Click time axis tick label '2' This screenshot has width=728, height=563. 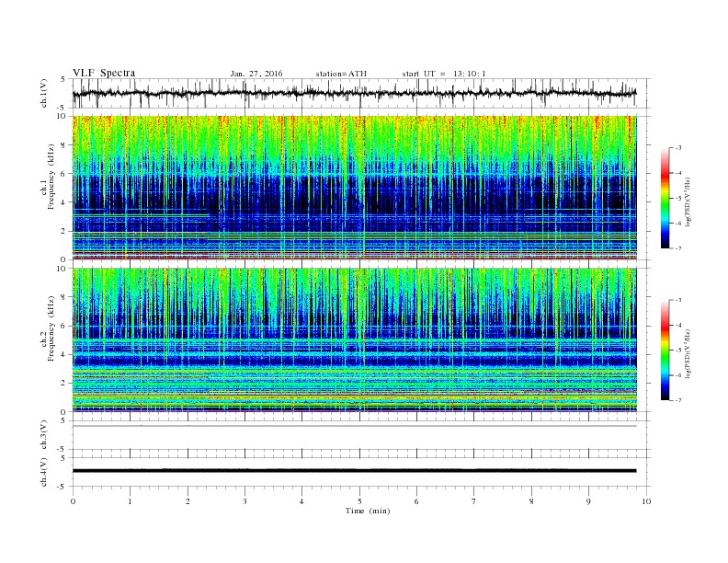coord(188,501)
